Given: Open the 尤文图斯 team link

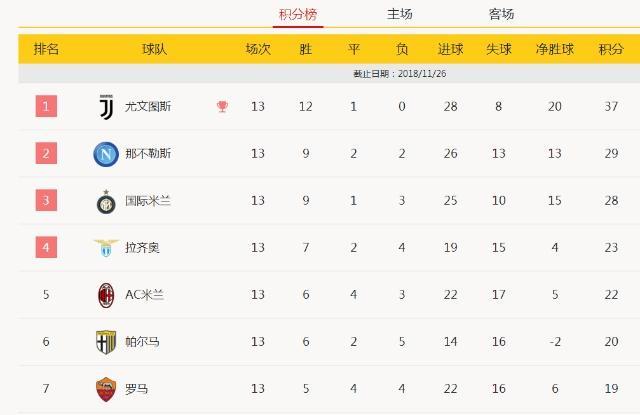Looking at the screenshot, I should 148,107.
